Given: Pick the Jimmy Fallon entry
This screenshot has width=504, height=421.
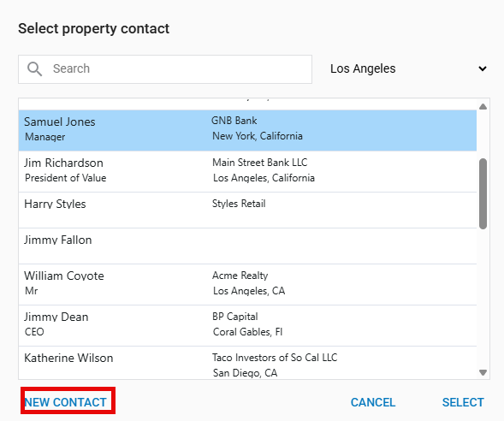Looking at the screenshot, I should [x=247, y=246].
